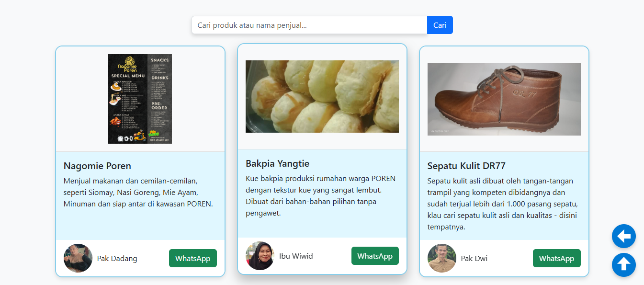Click the Bakpia Yangtie description text

click(x=321, y=195)
